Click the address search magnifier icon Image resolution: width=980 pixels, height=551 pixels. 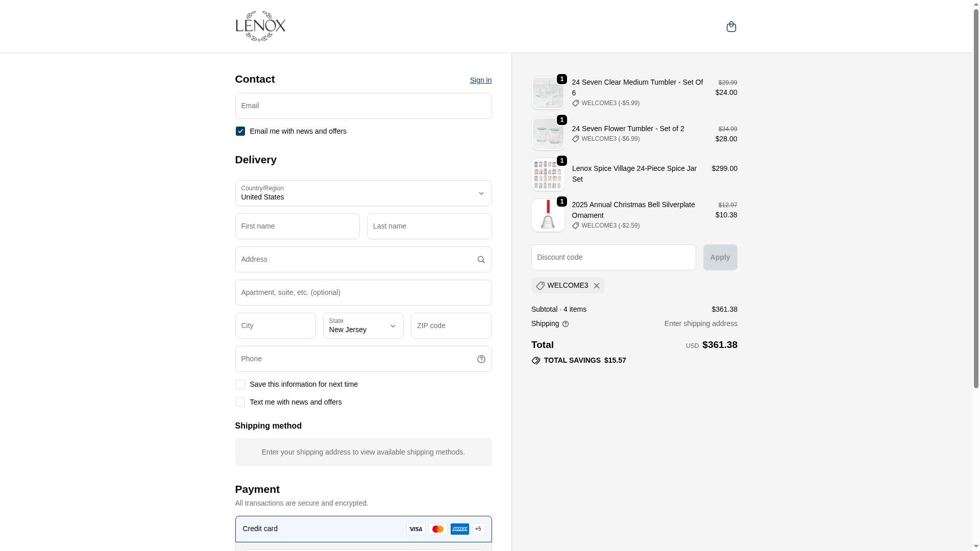coord(481,260)
